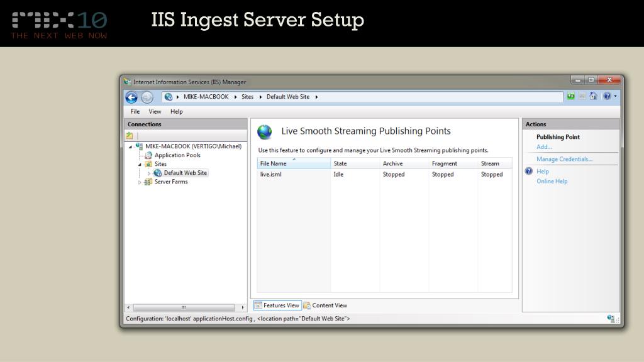This screenshot has width=644, height=362.
Task: Click the blue help icon in toolbar
Action: pyautogui.click(x=607, y=96)
